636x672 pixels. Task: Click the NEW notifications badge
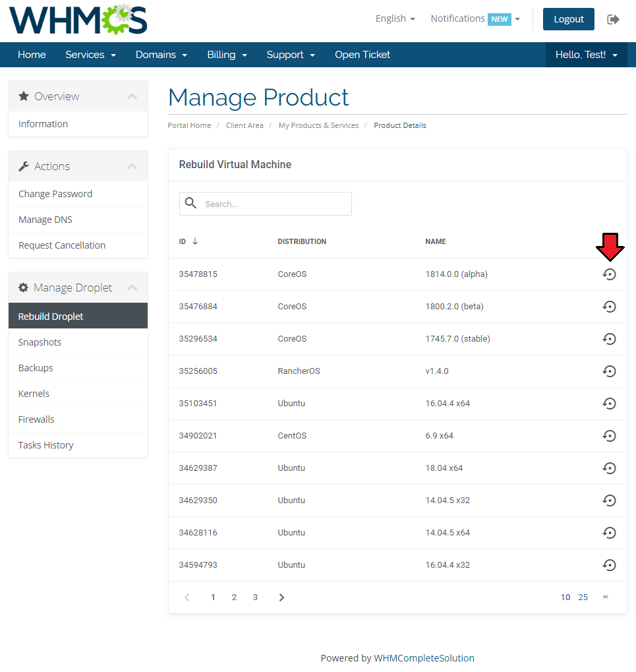click(500, 19)
